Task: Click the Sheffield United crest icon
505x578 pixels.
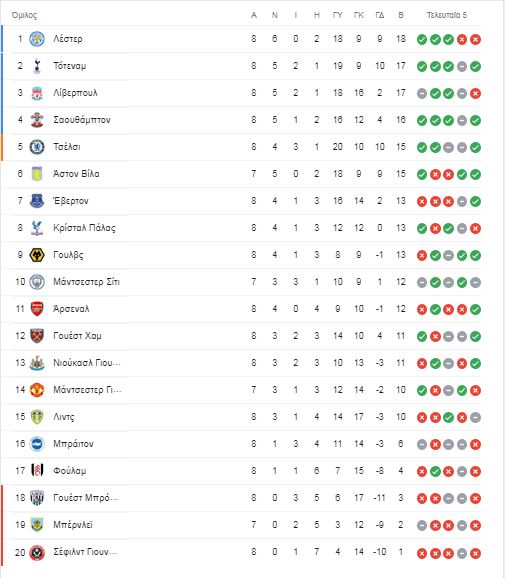Action: click(37, 553)
